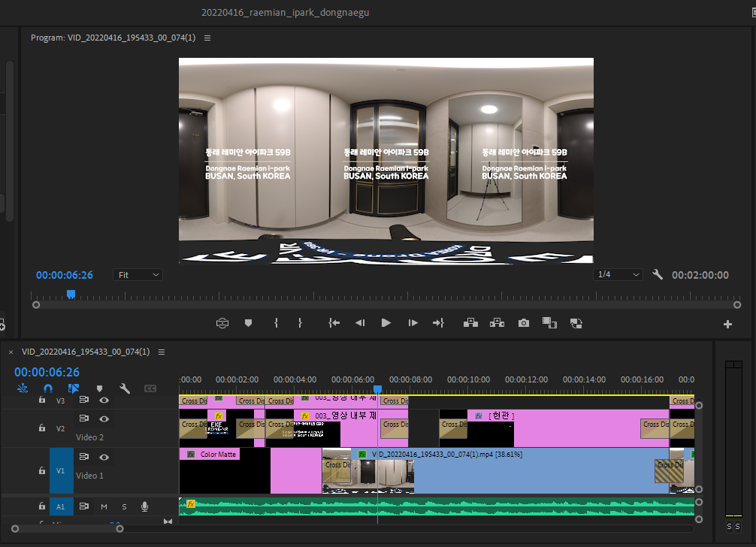Image resolution: width=756 pixels, height=547 pixels.
Task: Solo the A1 audio track
Action: point(125,506)
